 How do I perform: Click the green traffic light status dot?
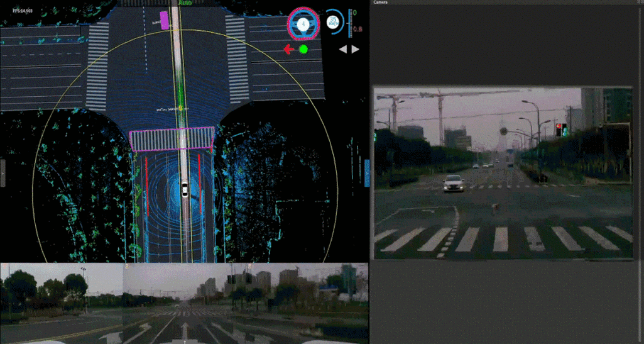(303, 49)
